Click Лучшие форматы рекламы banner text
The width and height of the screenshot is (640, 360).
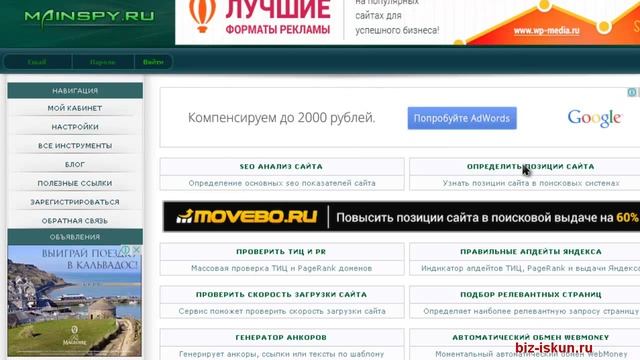[278, 17]
